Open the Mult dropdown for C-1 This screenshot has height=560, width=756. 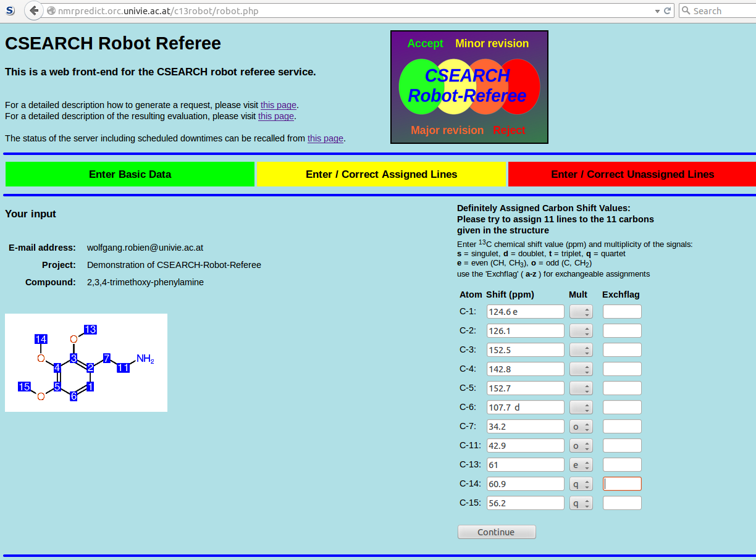581,312
